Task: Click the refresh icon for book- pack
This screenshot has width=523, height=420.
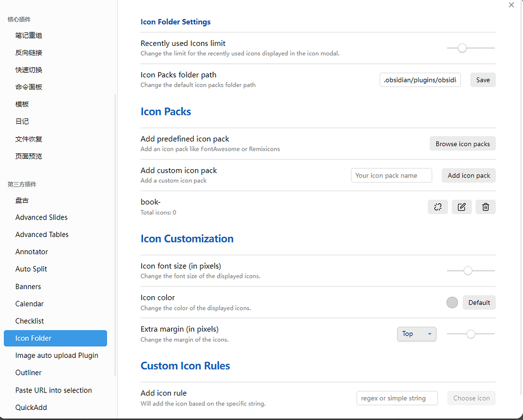Action: 437,207
